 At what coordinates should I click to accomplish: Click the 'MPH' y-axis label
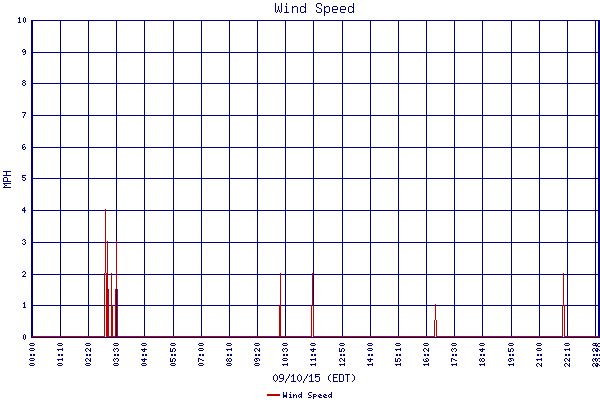[x=7, y=179]
